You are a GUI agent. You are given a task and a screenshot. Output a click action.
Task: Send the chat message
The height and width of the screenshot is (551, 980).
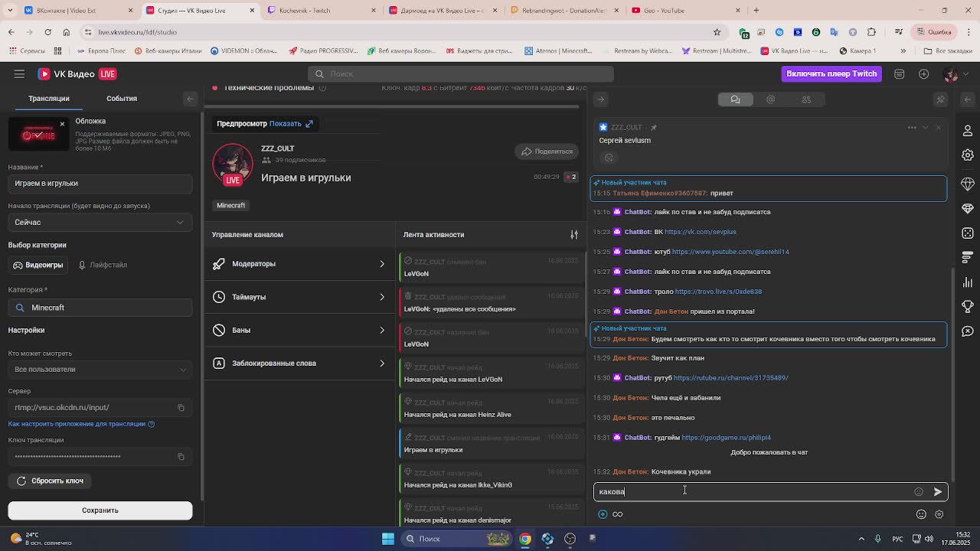tap(938, 491)
